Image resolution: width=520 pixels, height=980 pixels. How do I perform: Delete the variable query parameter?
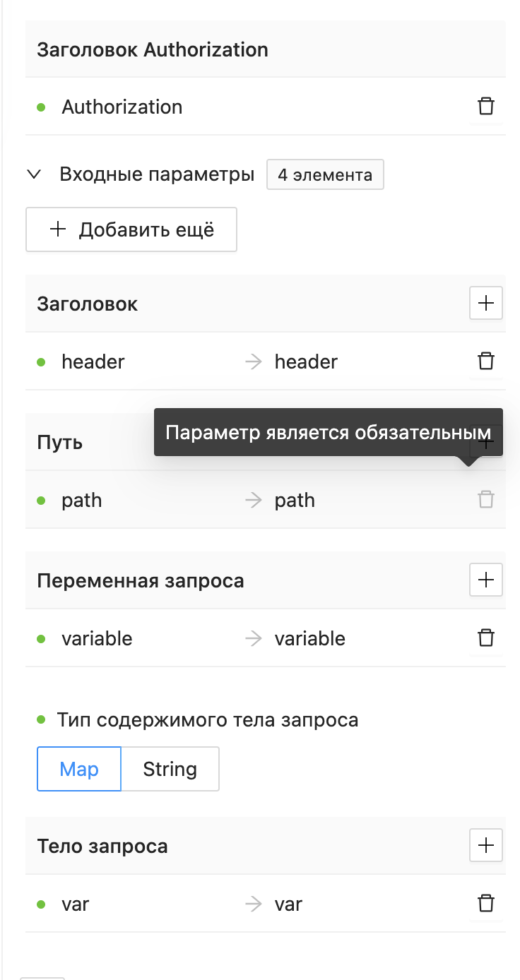pos(485,638)
